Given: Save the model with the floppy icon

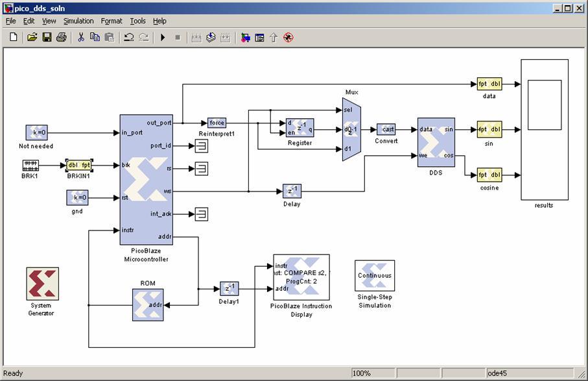Looking at the screenshot, I should (47, 37).
